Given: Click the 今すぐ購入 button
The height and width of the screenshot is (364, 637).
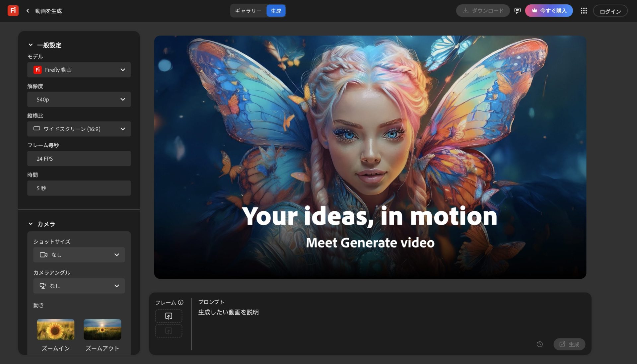Looking at the screenshot, I should [x=549, y=11].
